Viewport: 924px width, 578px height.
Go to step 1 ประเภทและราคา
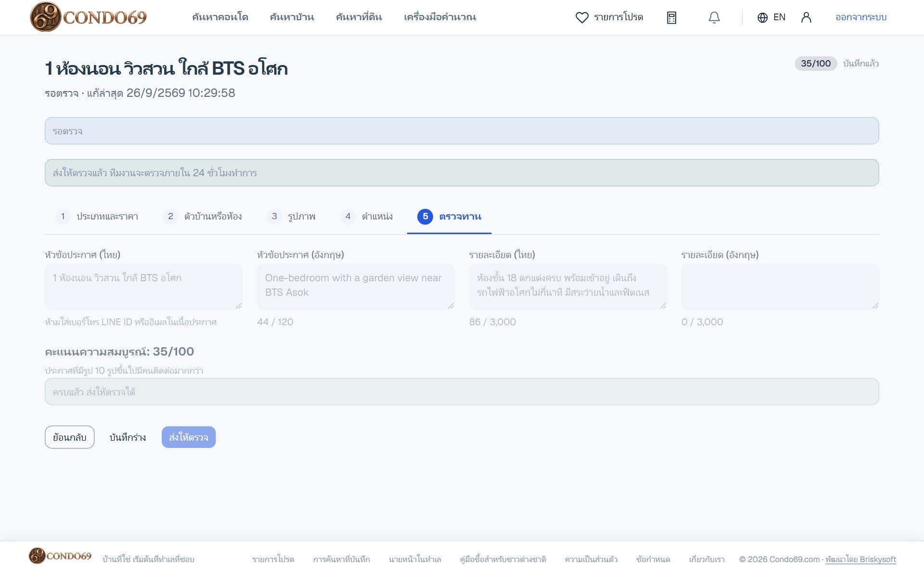point(97,216)
